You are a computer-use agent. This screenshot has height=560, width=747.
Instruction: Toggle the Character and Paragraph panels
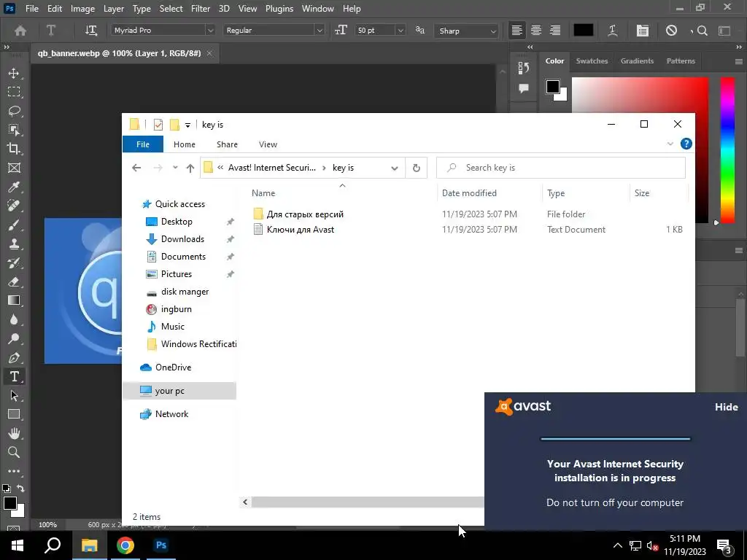point(642,31)
